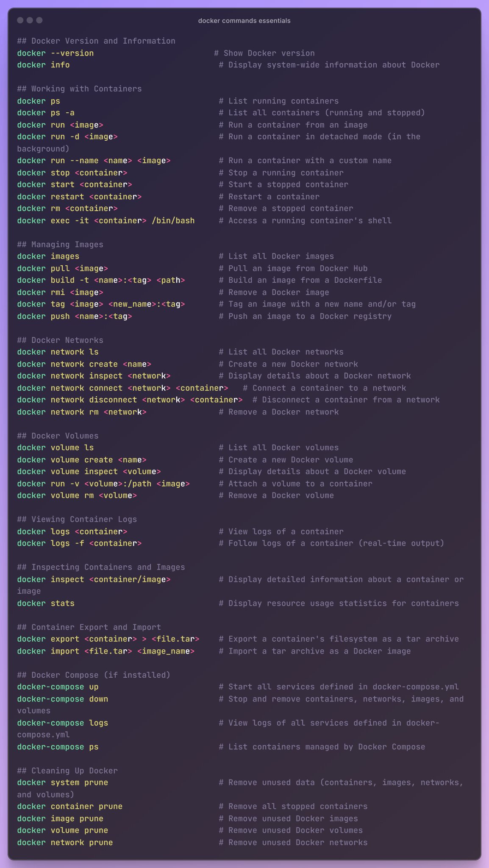Screen dimensions: 489x868
Task: Click the 'Managing Images' section heading
Action: point(67,245)
